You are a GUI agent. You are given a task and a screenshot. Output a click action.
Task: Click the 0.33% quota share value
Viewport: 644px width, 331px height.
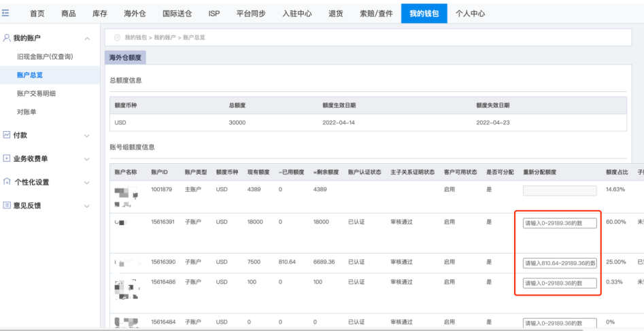[x=615, y=282]
